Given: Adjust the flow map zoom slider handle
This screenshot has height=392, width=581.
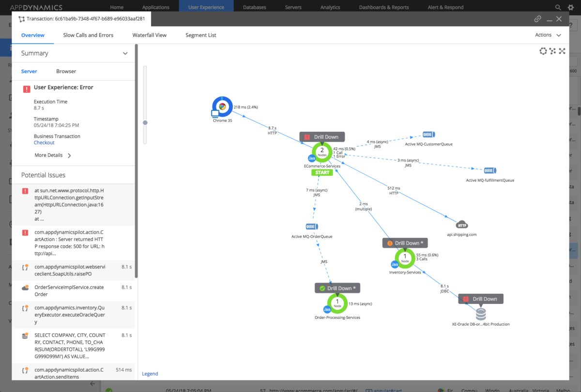Looking at the screenshot, I should (x=145, y=123).
